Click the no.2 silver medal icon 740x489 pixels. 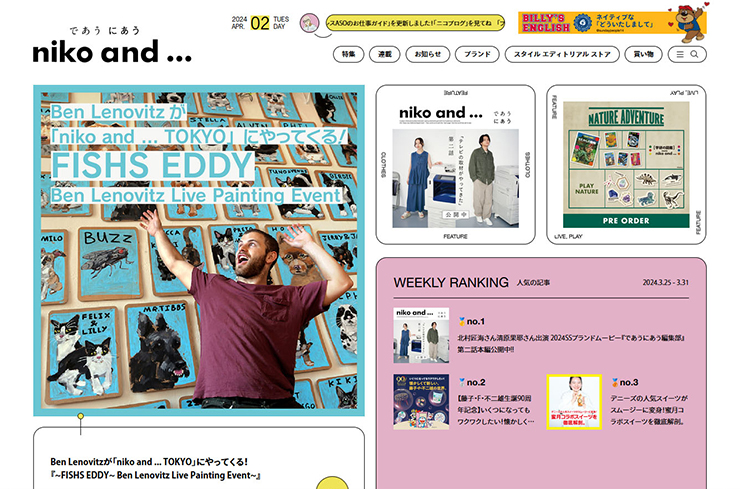point(462,382)
